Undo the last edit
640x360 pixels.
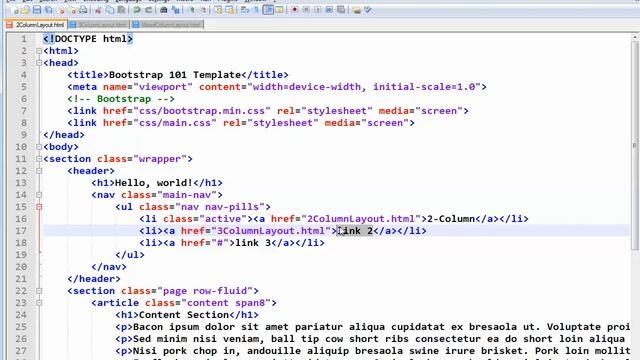pos(137,10)
